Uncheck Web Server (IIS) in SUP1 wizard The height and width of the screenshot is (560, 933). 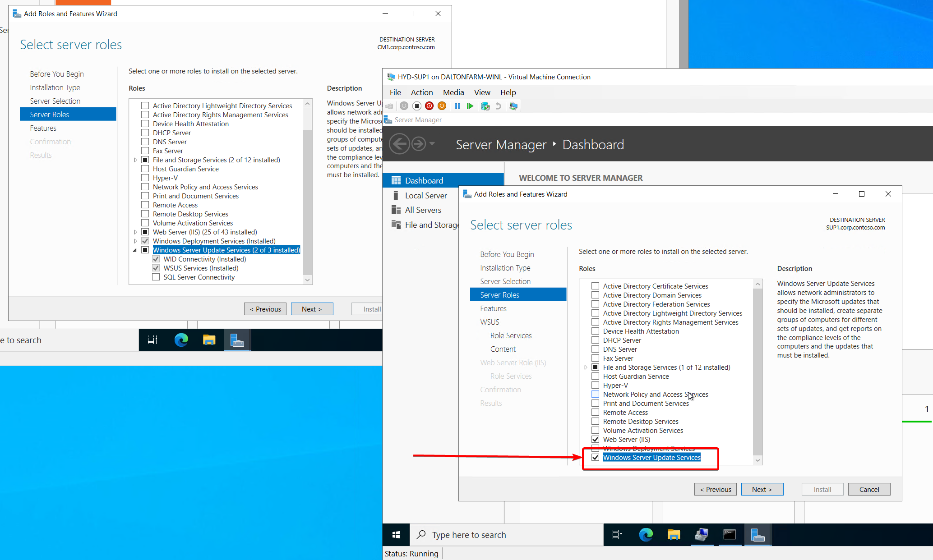tap(596, 439)
